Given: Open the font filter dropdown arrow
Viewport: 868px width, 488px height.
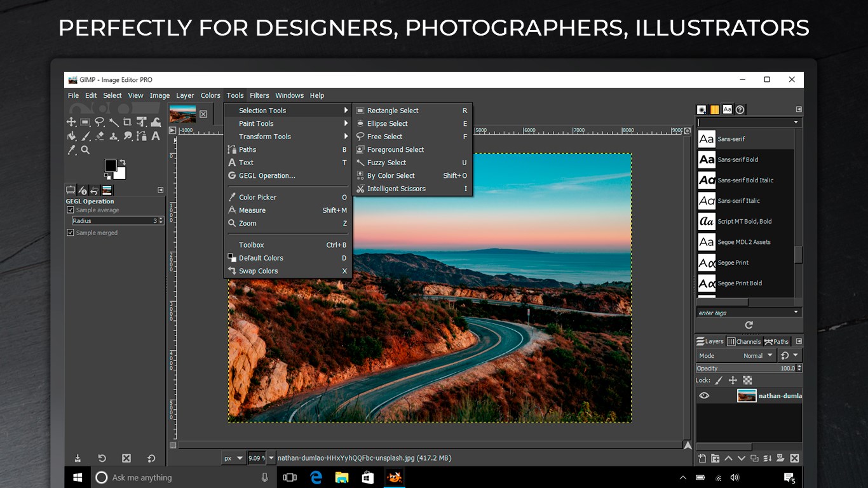Looking at the screenshot, I should pyautogui.click(x=796, y=123).
